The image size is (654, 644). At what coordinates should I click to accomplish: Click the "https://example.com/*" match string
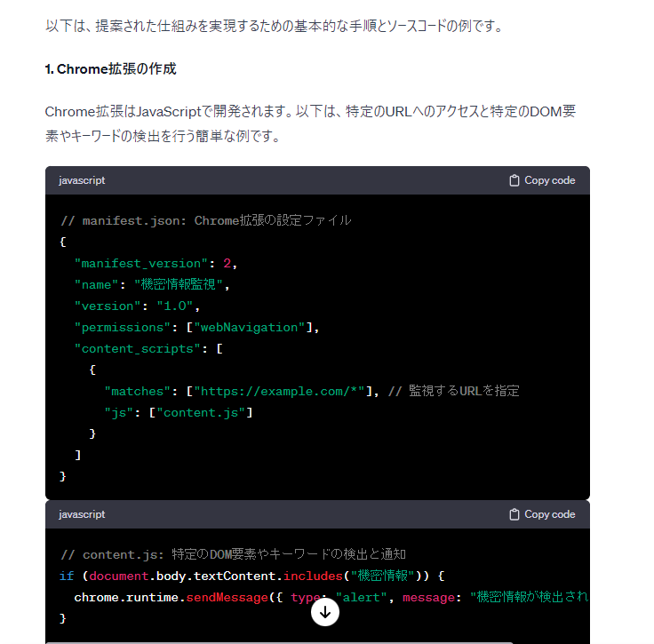tap(279, 392)
